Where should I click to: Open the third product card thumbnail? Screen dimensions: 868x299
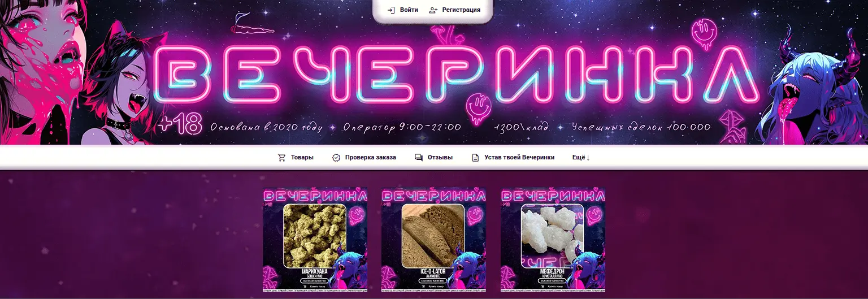[553, 240]
